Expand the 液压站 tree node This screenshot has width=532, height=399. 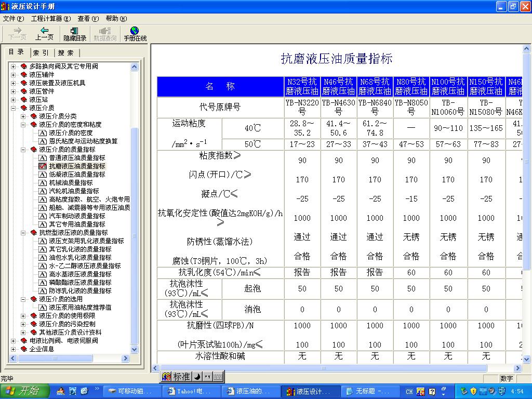pyautogui.click(x=13, y=99)
